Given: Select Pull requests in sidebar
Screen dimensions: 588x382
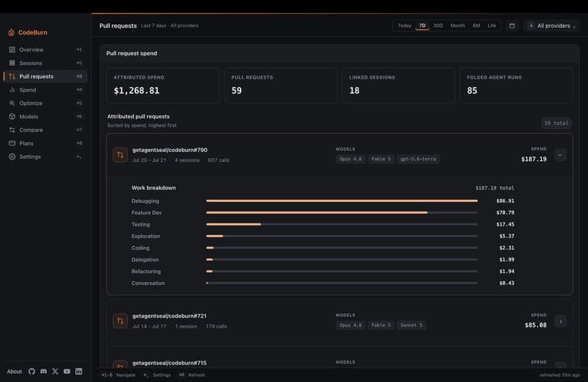Looking at the screenshot, I should (x=46, y=76).
